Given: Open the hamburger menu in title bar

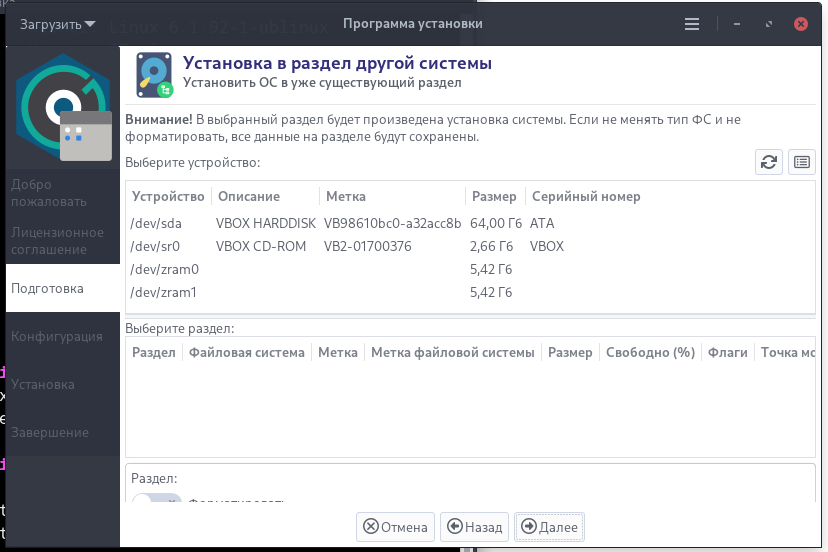Looking at the screenshot, I should (692, 24).
